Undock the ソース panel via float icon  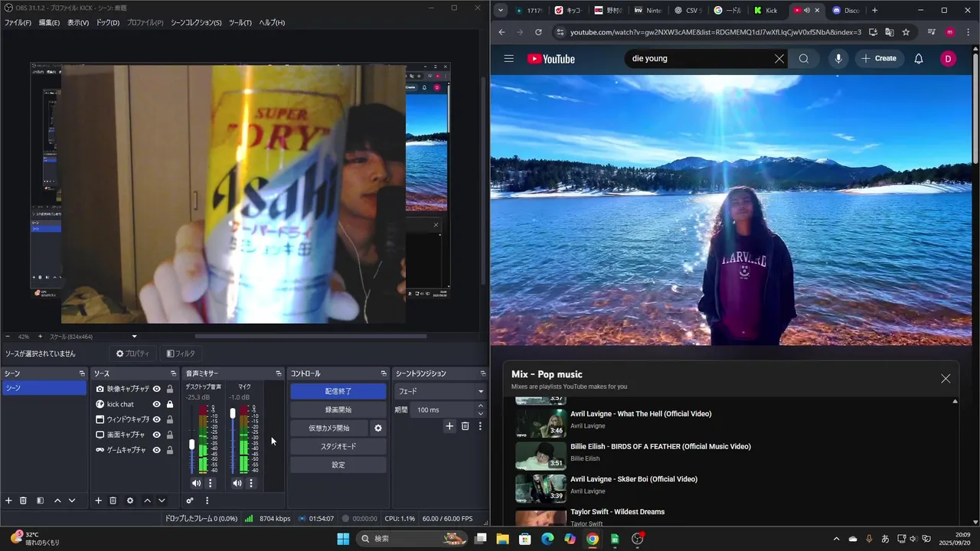tap(174, 373)
